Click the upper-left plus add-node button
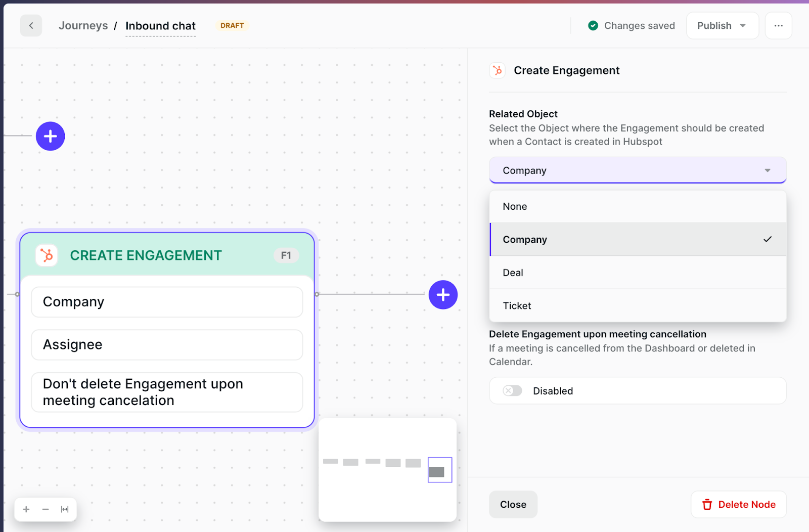This screenshot has width=809, height=532. click(51, 136)
